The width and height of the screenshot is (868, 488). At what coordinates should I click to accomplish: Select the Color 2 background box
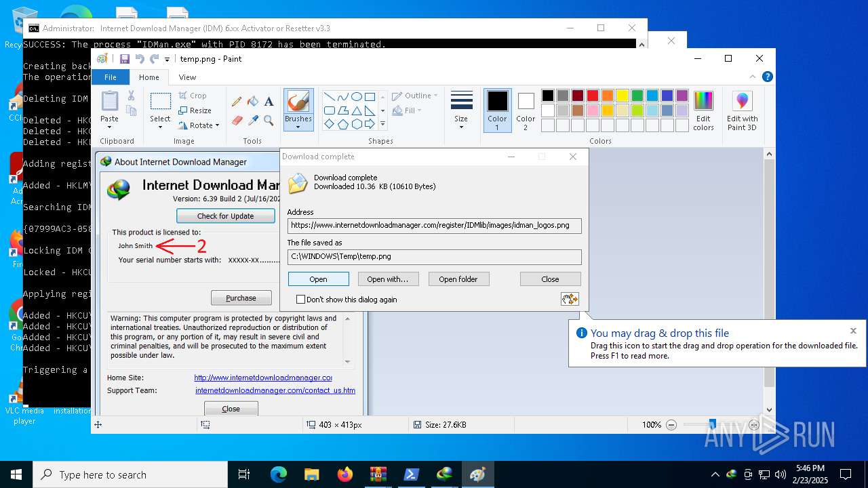[526, 110]
